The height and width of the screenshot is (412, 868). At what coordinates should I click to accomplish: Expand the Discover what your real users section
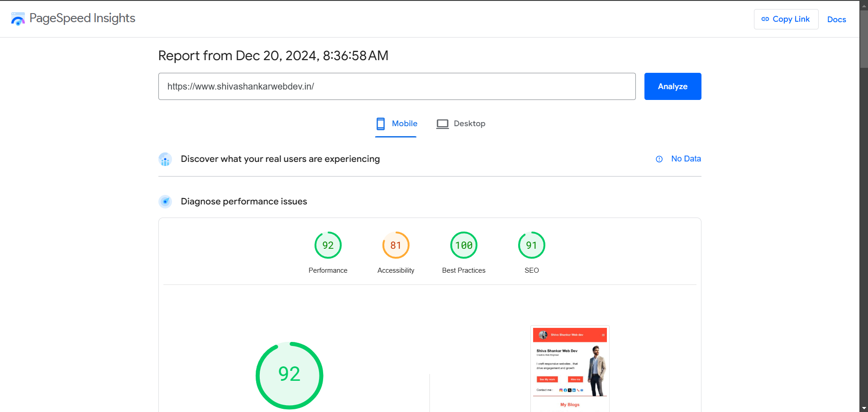coord(280,159)
